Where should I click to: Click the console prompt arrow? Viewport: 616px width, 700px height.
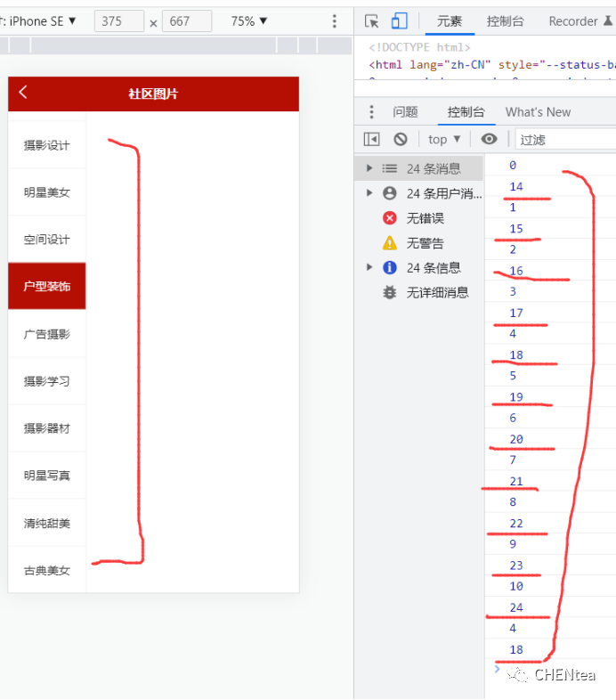[497, 668]
